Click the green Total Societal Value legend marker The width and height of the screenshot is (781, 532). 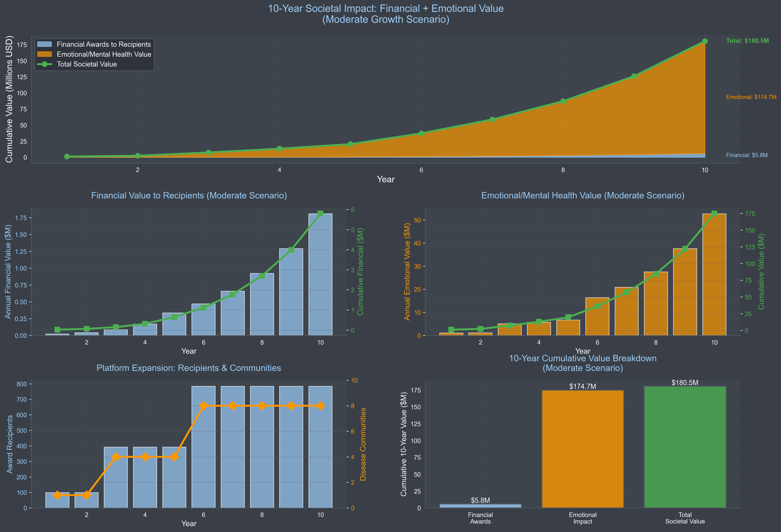pyautogui.click(x=44, y=64)
